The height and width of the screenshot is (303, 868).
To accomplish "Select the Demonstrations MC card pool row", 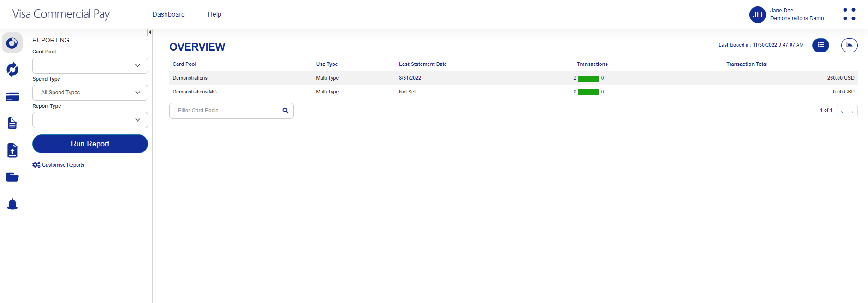I will pyautogui.click(x=513, y=92).
